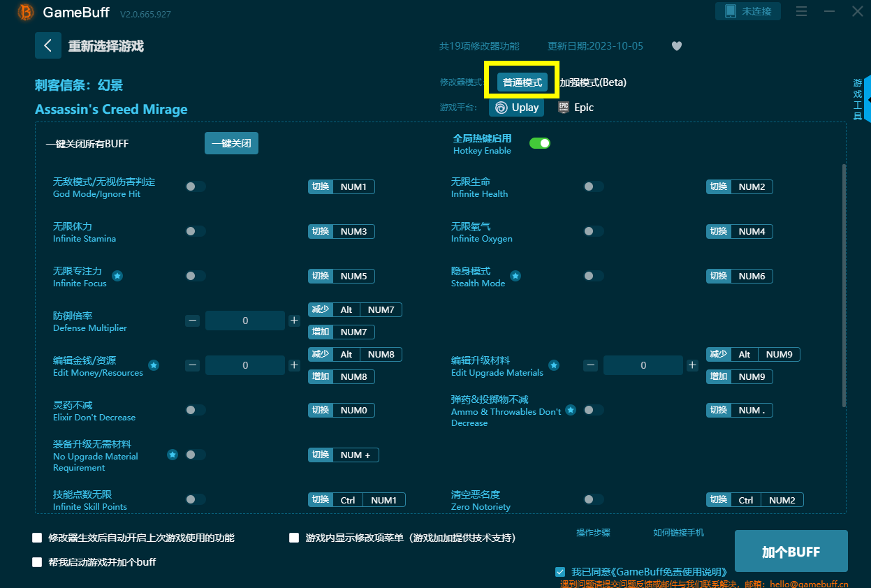The width and height of the screenshot is (871, 588).
Task: Select the Uplay platform
Action: point(517,108)
